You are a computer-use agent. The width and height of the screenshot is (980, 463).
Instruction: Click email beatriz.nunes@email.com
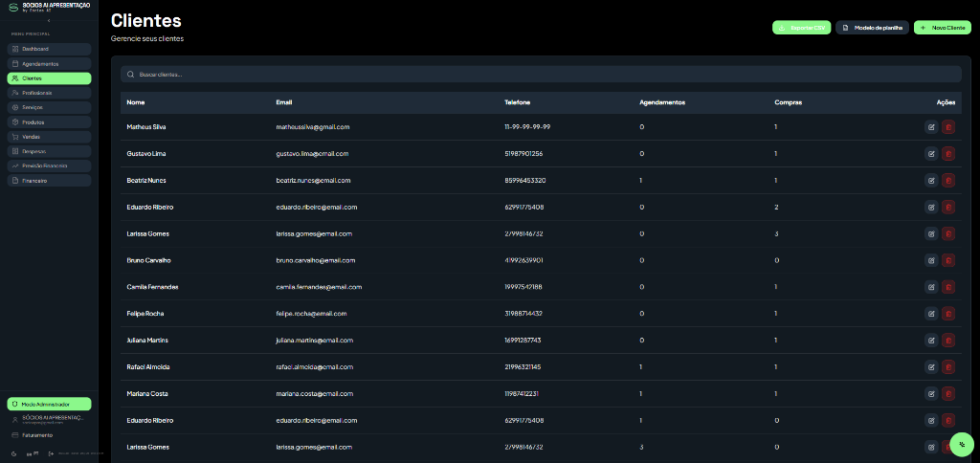coord(313,181)
